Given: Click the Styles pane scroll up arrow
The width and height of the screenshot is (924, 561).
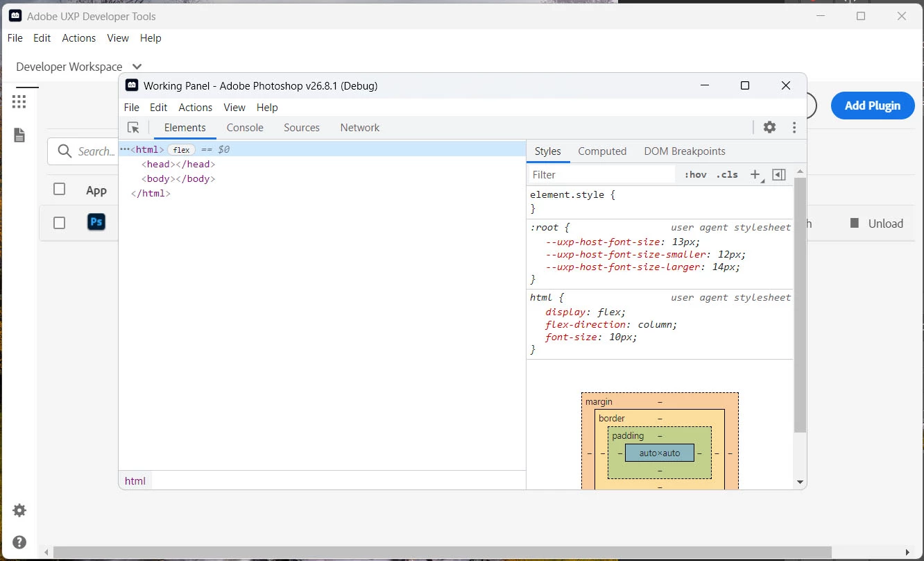Looking at the screenshot, I should tap(800, 171).
